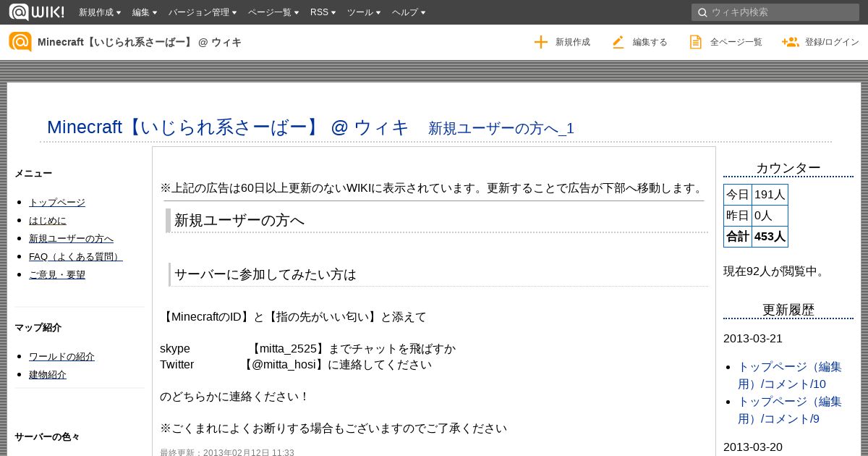
Task: Click the Twitter 【@mitta_hosi】 line
Action: pos(296,365)
